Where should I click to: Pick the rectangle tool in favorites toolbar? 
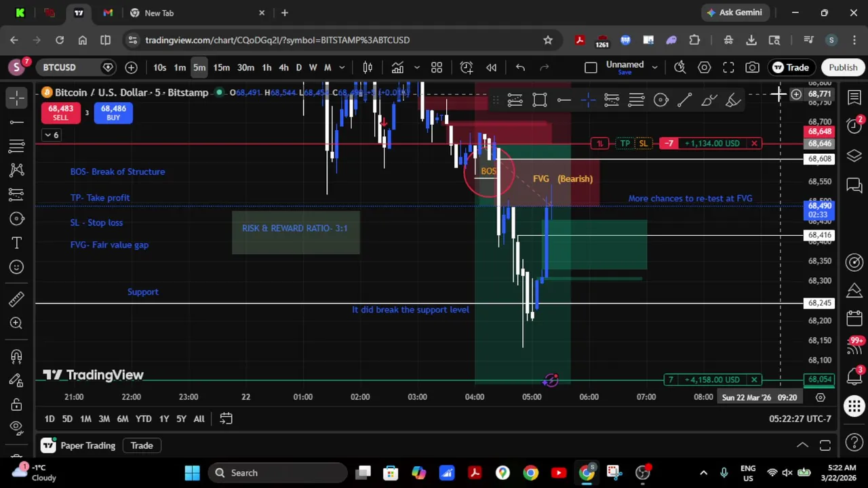click(540, 100)
